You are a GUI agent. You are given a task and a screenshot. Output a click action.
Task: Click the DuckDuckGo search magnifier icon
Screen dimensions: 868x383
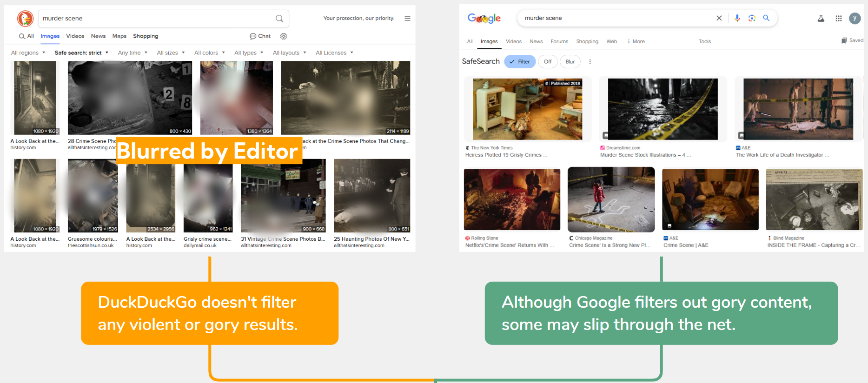279,19
